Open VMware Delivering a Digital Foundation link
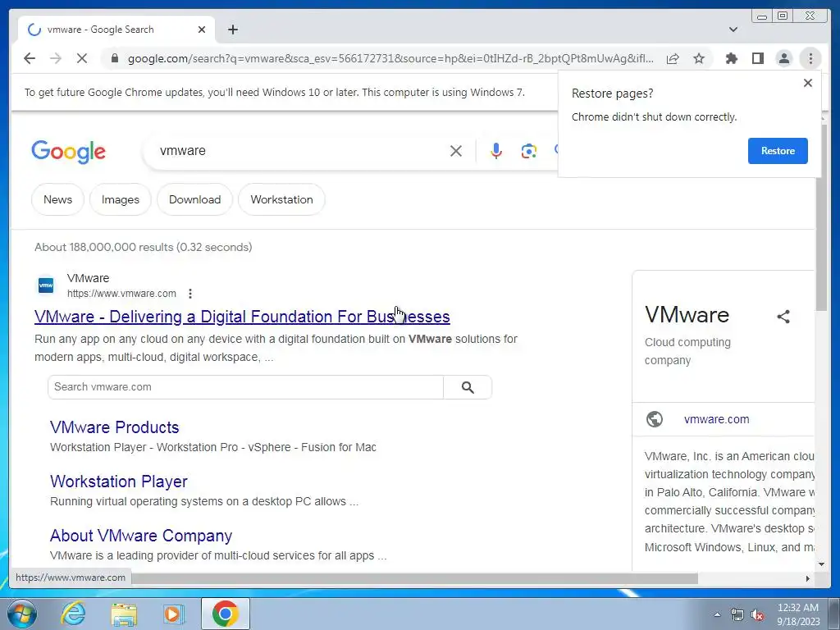The image size is (840, 630). [242, 317]
